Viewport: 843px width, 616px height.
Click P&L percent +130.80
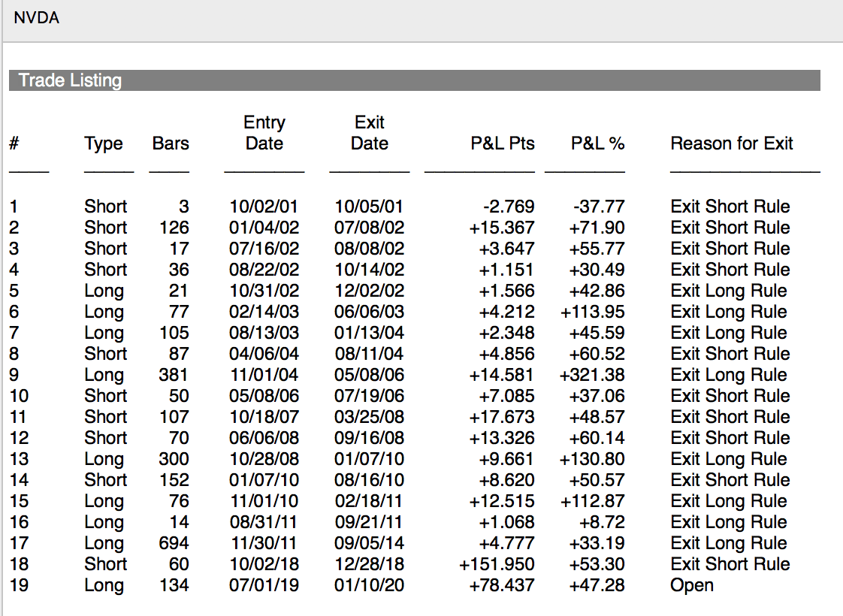[592, 458]
